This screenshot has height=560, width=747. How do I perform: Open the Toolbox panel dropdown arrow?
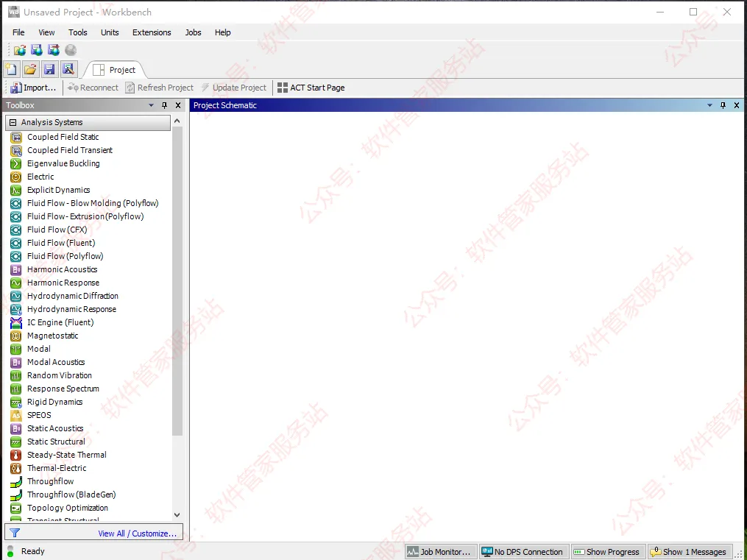pyautogui.click(x=152, y=105)
